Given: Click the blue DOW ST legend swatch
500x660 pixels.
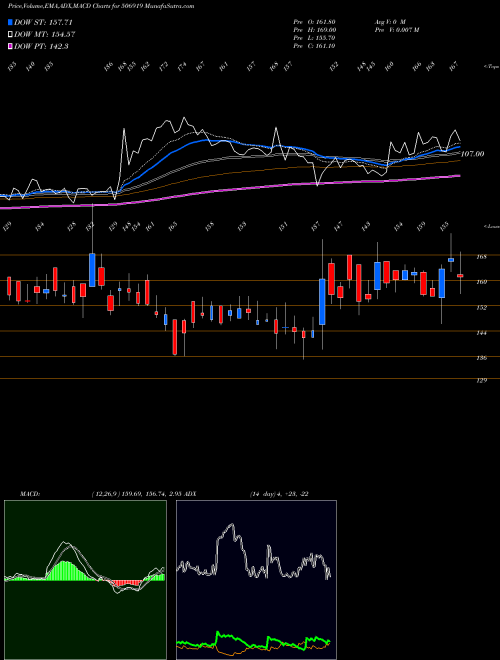Looking at the screenshot, I should click(x=11, y=22).
